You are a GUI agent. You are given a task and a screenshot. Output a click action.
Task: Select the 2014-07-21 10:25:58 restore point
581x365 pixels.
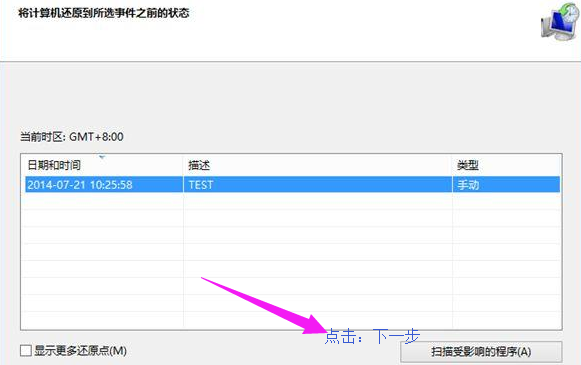[292, 185]
